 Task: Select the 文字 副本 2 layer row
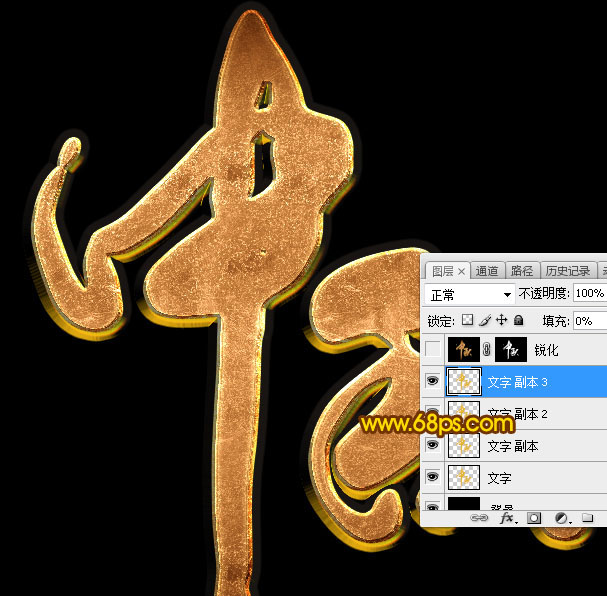514,414
